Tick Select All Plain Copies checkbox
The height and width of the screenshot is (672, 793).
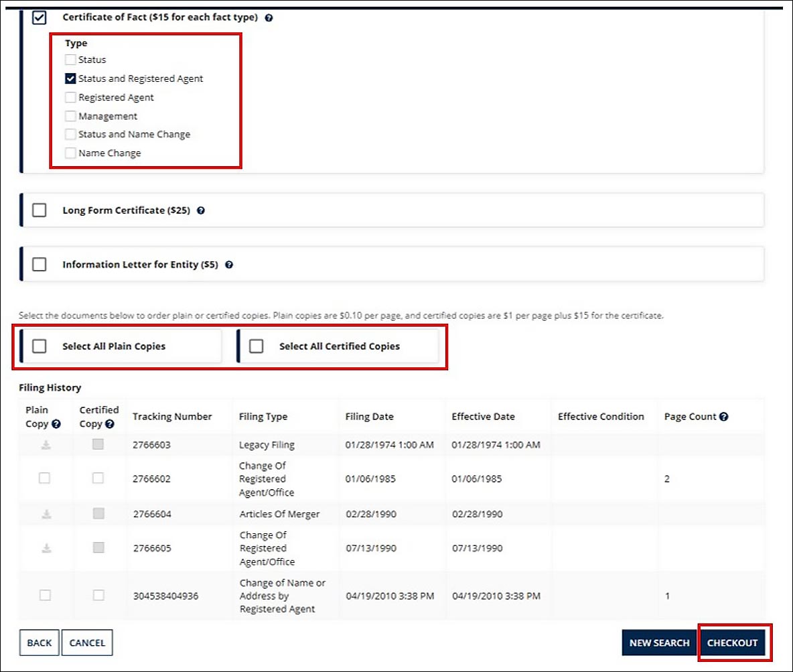pyautogui.click(x=40, y=346)
